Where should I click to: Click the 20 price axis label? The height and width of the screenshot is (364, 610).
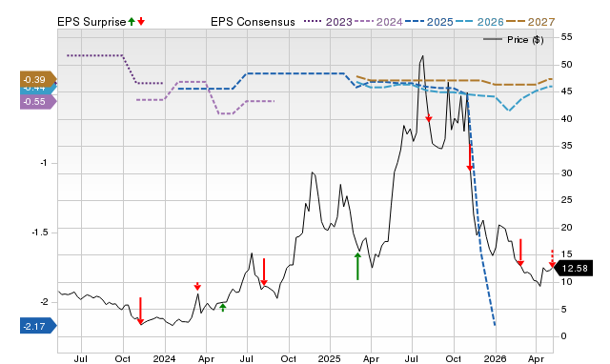pyautogui.click(x=566, y=228)
